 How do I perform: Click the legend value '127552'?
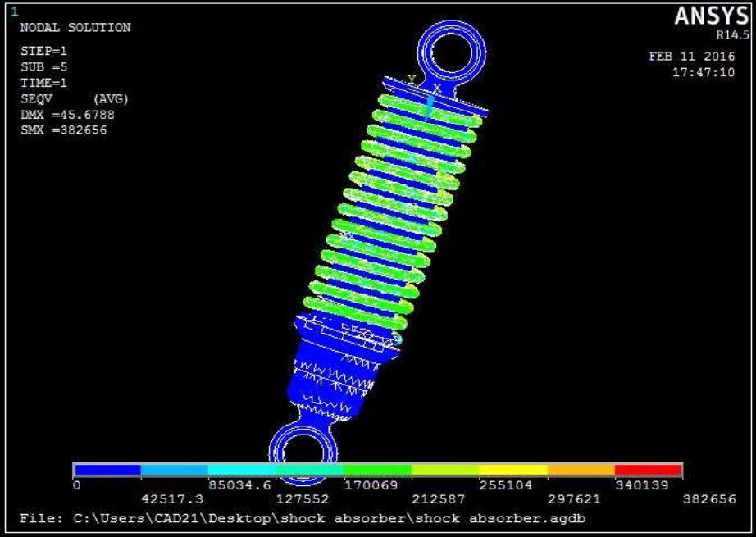click(303, 499)
